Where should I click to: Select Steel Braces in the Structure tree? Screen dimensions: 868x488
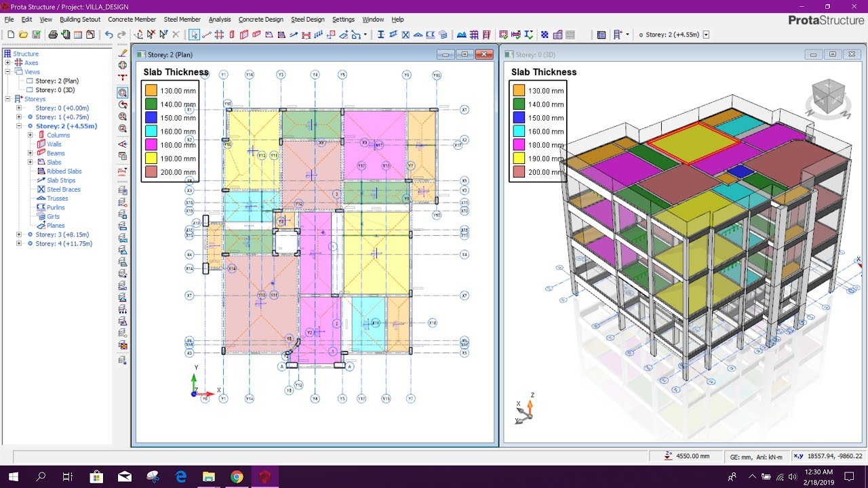pos(62,189)
